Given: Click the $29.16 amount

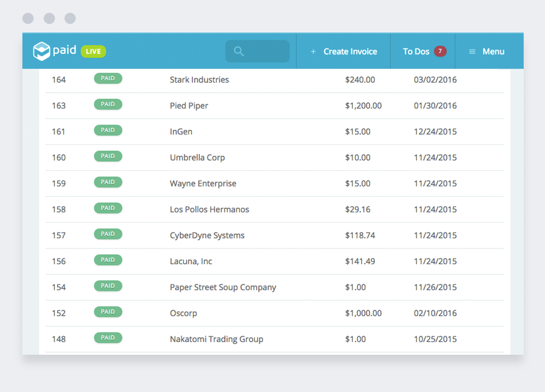Looking at the screenshot, I should click(x=358, y=209).
